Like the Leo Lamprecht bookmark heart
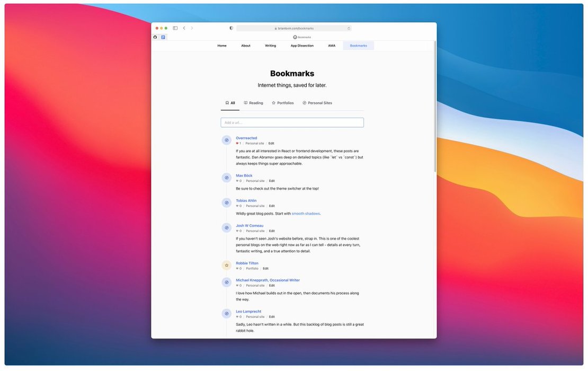Image resolution: width=588 pixels, height=371 pixels. (x=238, y=317)
